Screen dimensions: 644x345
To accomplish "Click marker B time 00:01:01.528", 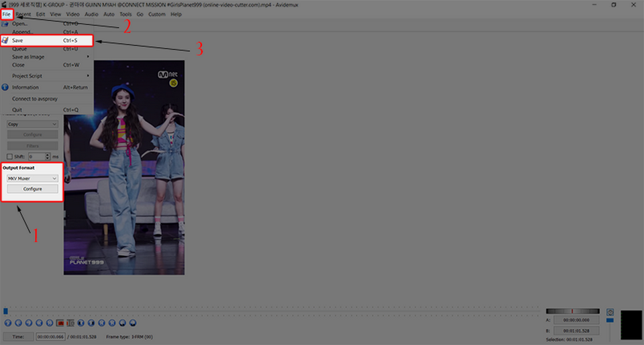I will pyautogui.click(x=576, y=331).
